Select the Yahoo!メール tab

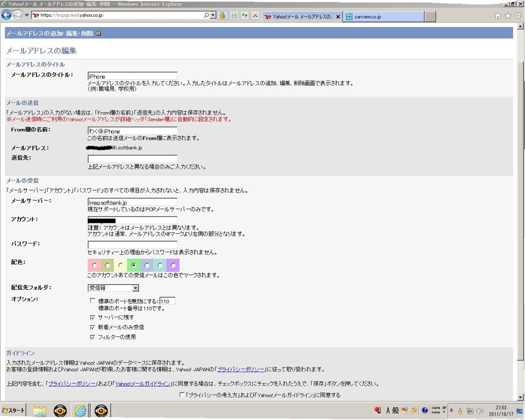[x=302, y=17]
